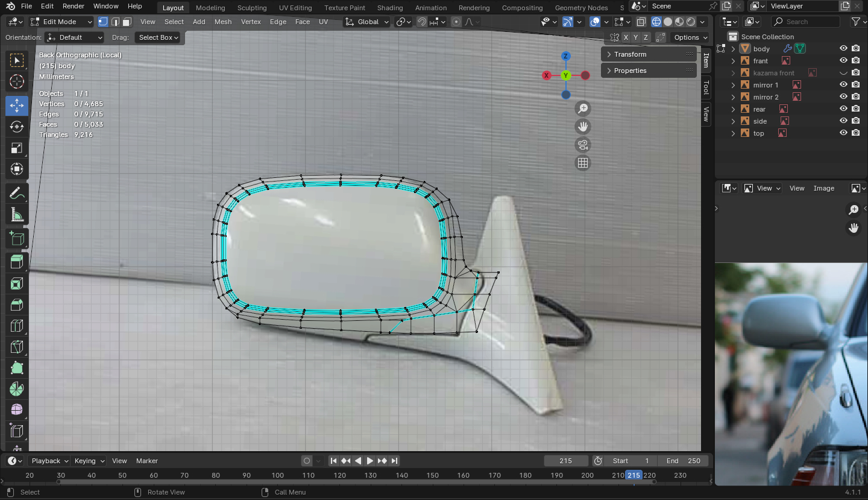Select the Bevel tool
This screenshot has height=500, width=868.
click(17, 305)
